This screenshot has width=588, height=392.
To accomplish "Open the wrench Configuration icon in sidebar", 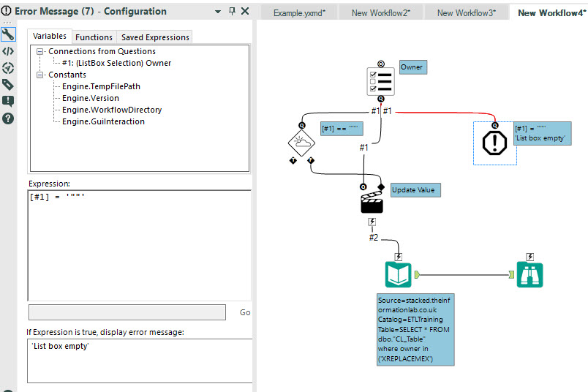I will coord(8,34).
